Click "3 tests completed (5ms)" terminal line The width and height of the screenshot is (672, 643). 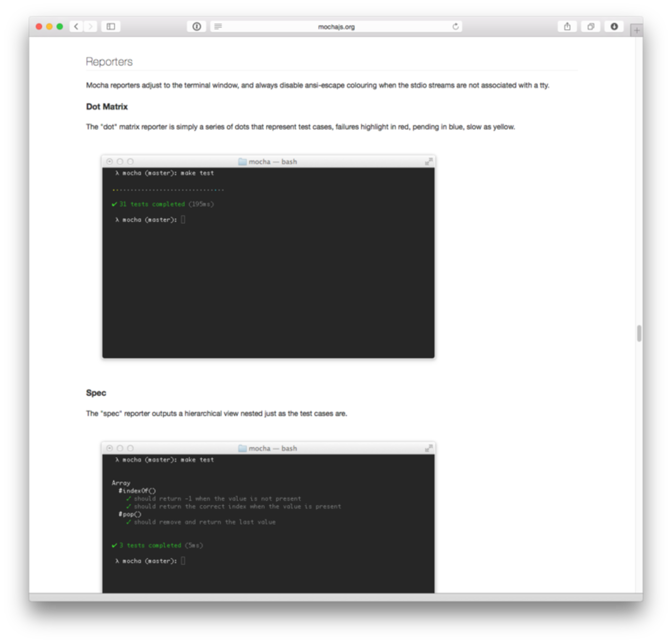click(157, 545)
